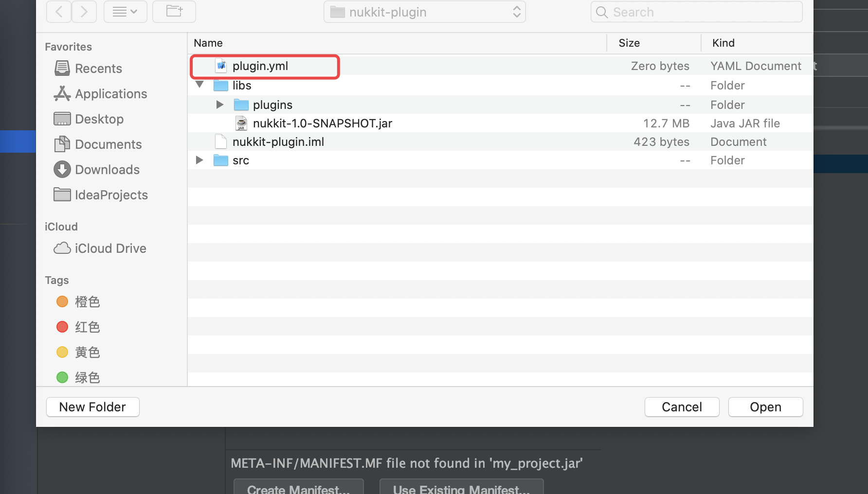Viewport: 868px width, 494px height.
Task: Open the view options list dropdown
Action: (125, 12)
